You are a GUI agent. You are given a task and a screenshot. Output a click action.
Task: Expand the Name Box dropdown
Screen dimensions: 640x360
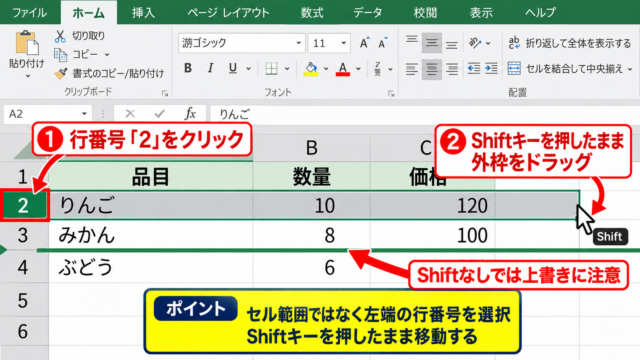(x=84, y=113)
